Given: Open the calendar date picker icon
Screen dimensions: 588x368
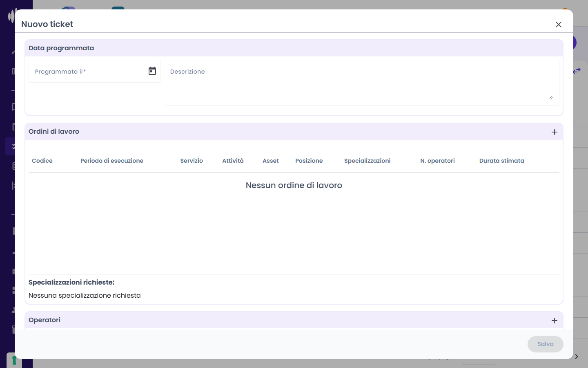Looking at the screenshot, I should pyautogui.click(x=152, y=71).
